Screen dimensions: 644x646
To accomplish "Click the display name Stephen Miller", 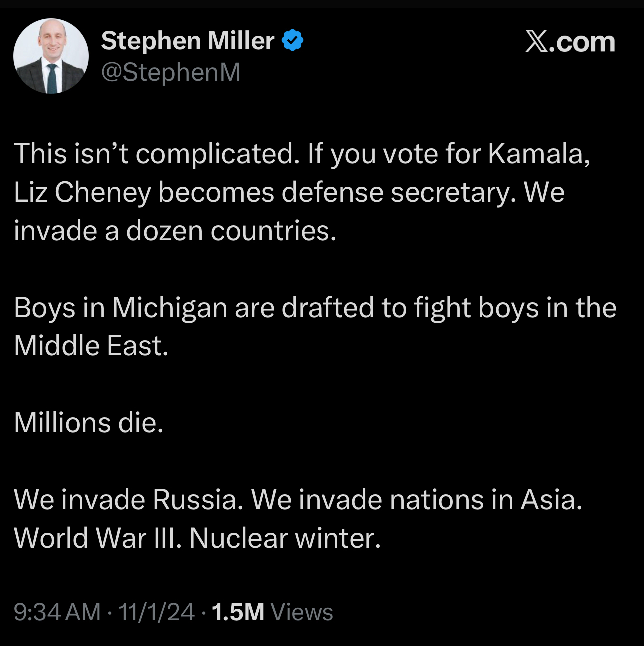I will tap(187, 41).
